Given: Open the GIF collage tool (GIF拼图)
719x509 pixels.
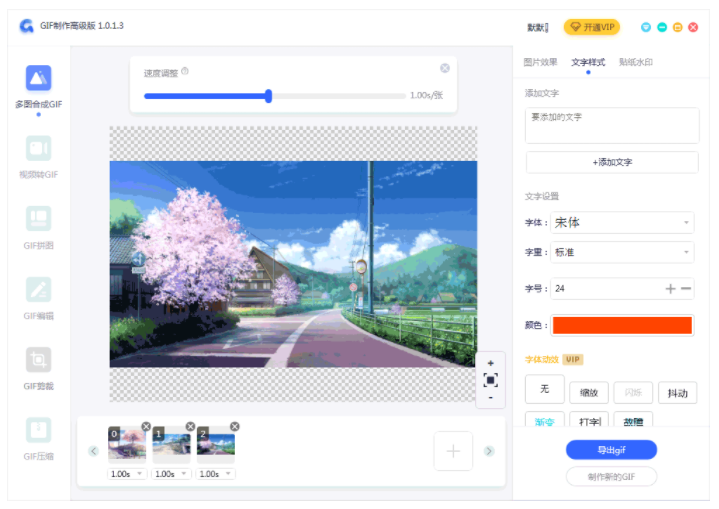Looking at the screenshot, I should 39,228.
